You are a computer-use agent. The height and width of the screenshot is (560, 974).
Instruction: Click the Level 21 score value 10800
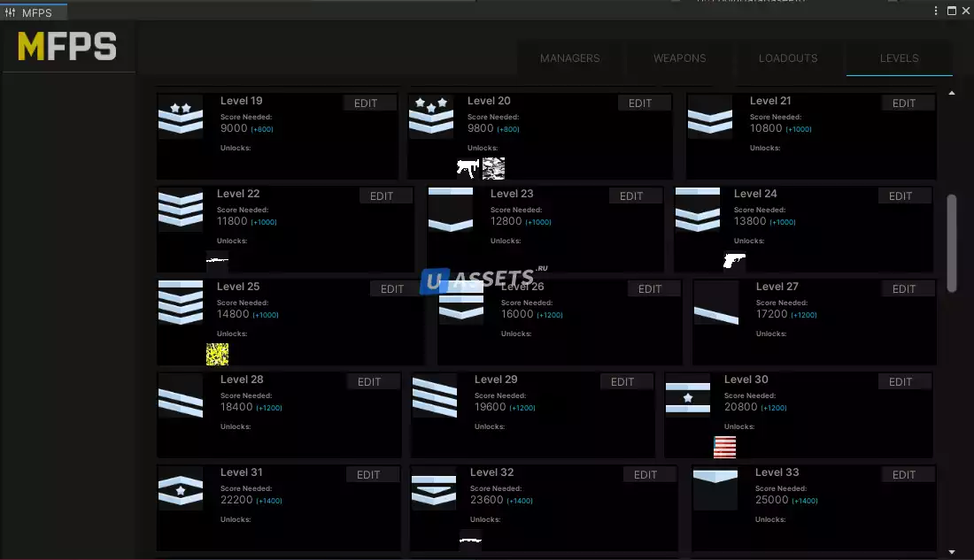tap(765, 128)
